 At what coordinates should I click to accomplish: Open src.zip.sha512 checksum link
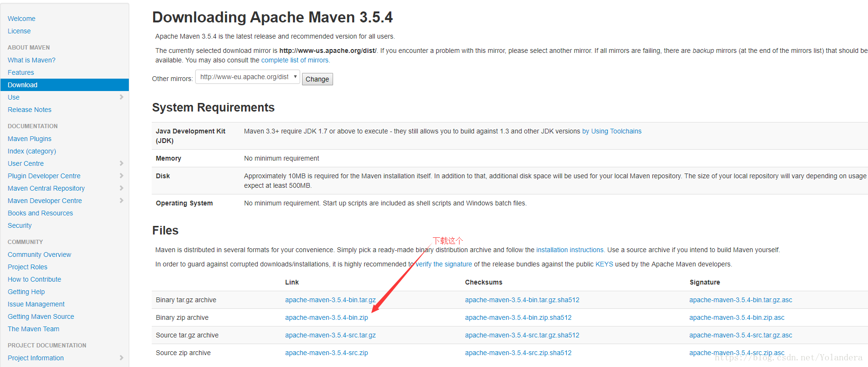coord(518,353)
